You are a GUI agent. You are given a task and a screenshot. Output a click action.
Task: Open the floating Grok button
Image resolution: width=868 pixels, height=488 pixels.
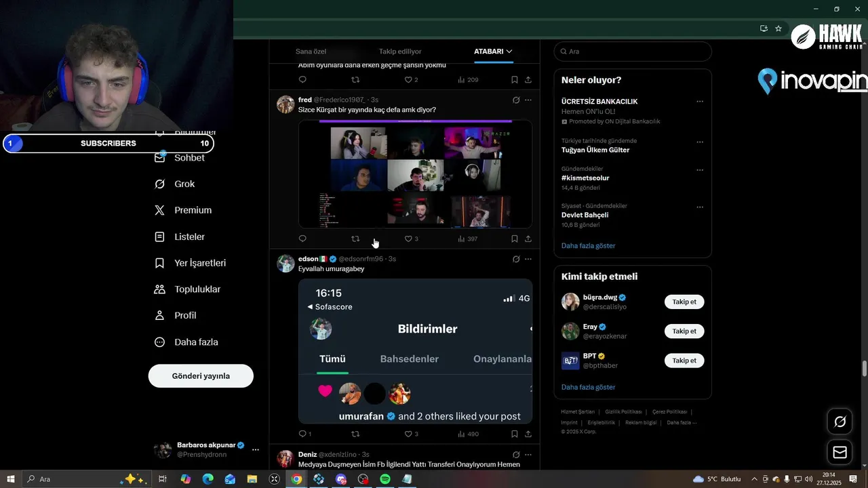click(x=840, y=422)
